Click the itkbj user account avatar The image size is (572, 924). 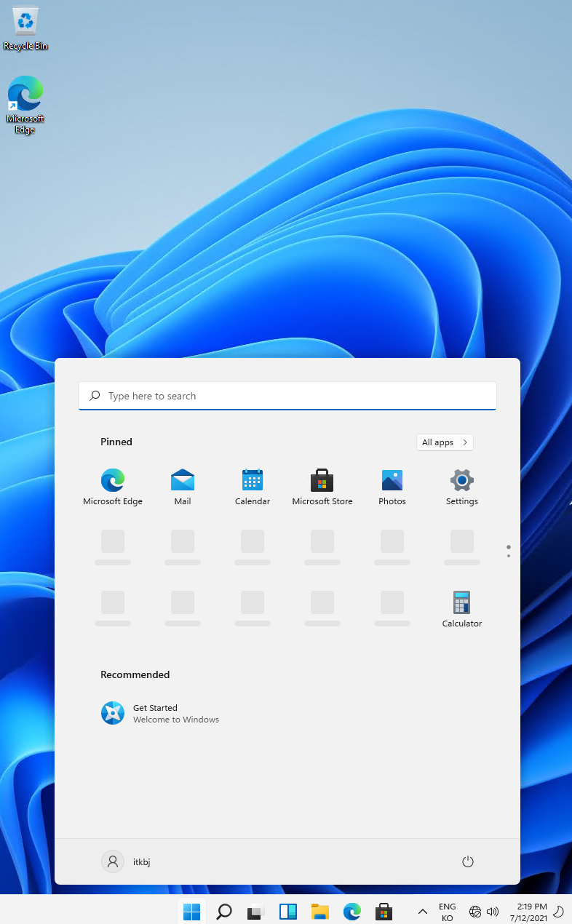(x=113, y=861)
